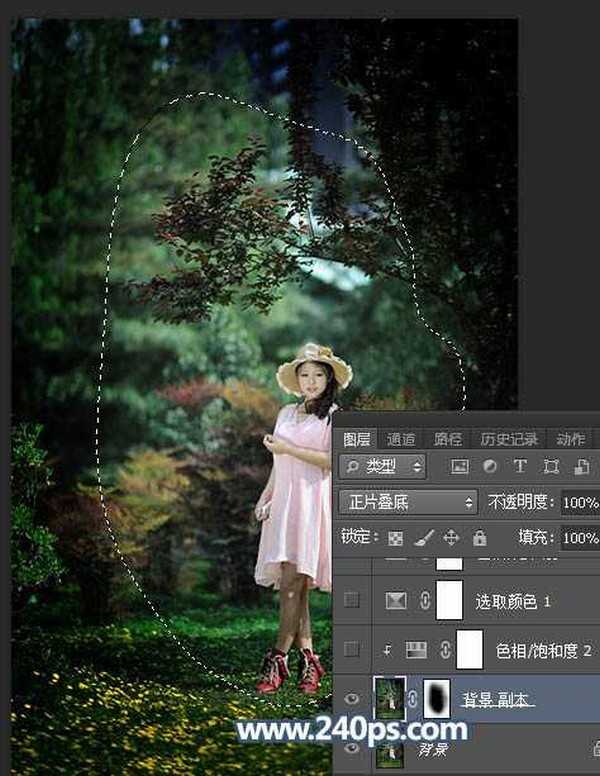Click the shape layer filter icon
This screenshot has width=600, height=776.
(x=550, y=467)
